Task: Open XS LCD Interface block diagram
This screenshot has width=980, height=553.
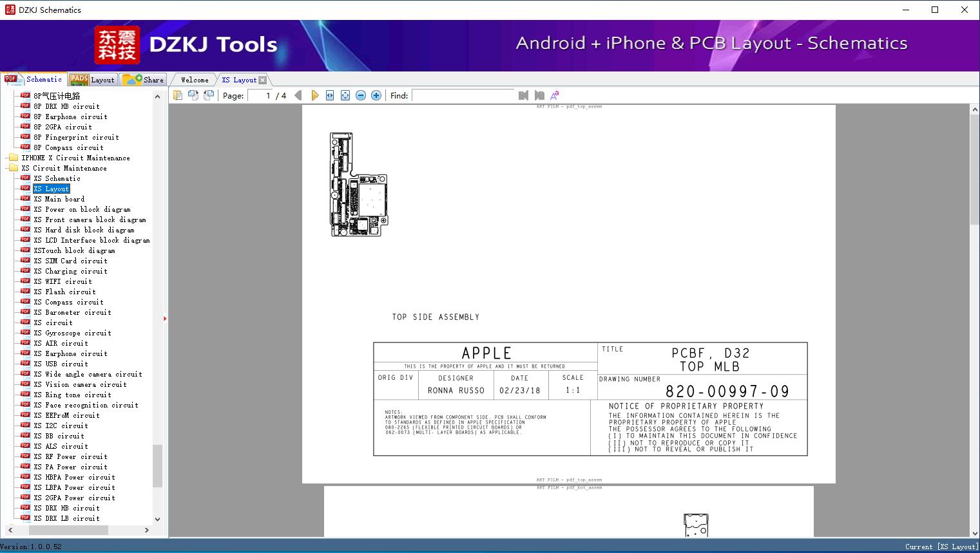Action: coord(91,240)
